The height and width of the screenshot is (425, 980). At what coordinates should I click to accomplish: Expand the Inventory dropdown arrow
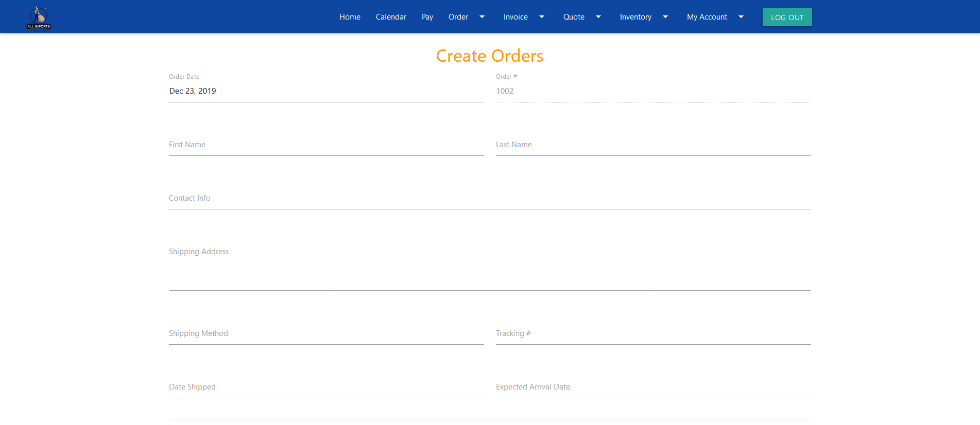(665, 17)
